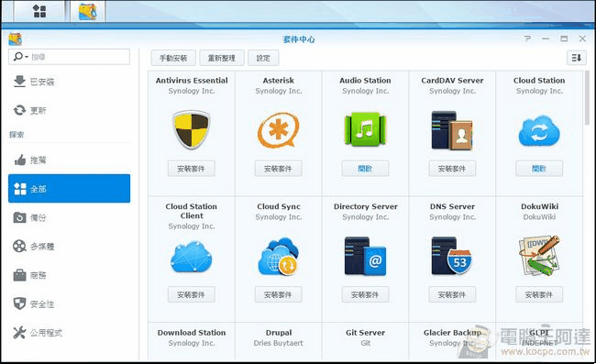This screenshot has height=364, width=596.
Task: Click the Cloud Station sync cloud icon
Action: [539, 131]
